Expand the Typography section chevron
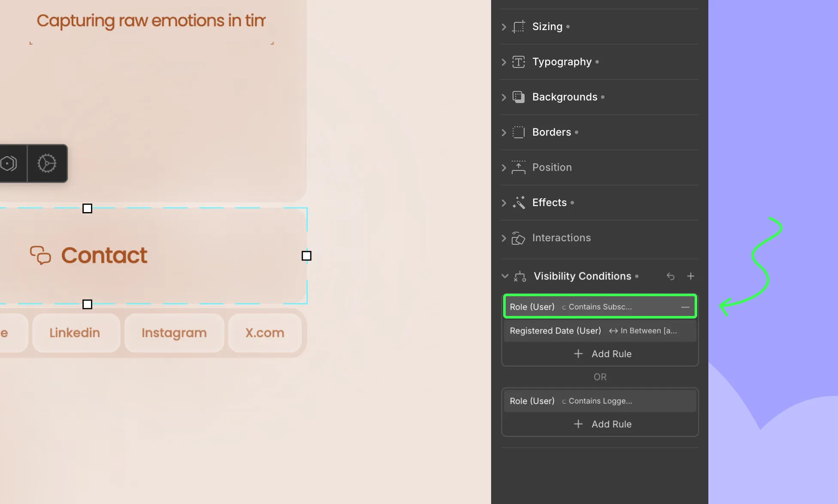This screenshot has height=504, width=838. click(504, 62)
